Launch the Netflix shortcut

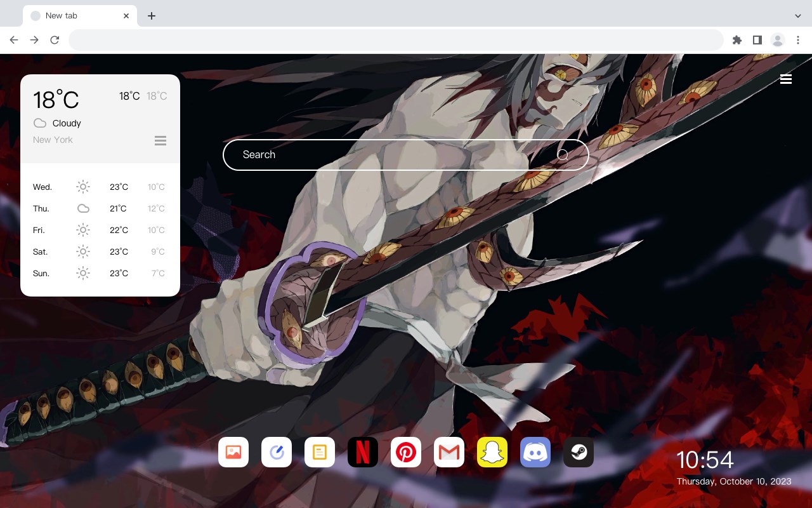point(363,452)
